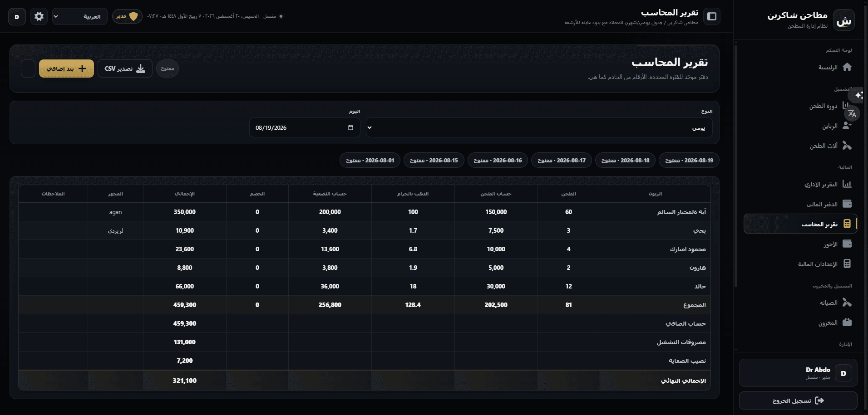Click the تصدير CSV export button
868x415 pixels.
coord(125,68)
